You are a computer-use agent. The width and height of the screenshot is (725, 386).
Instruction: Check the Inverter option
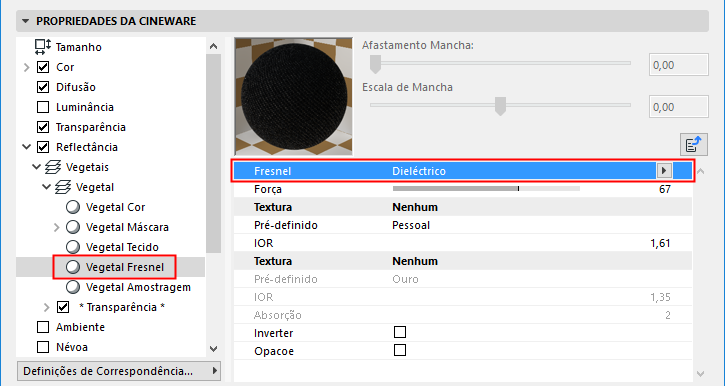400,332
